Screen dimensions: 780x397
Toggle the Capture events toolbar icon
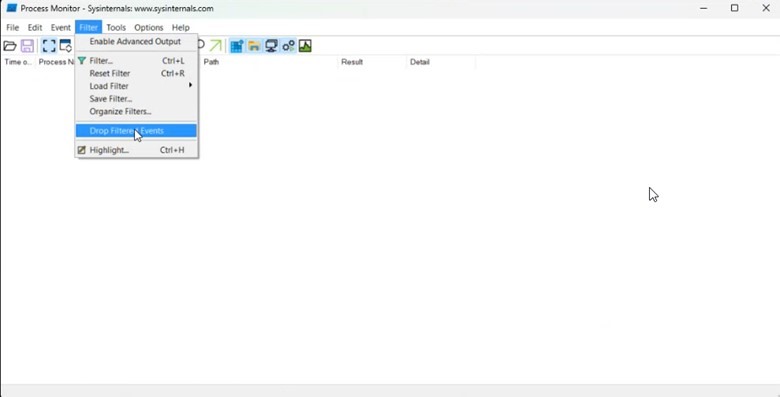(x=49, y=46)
